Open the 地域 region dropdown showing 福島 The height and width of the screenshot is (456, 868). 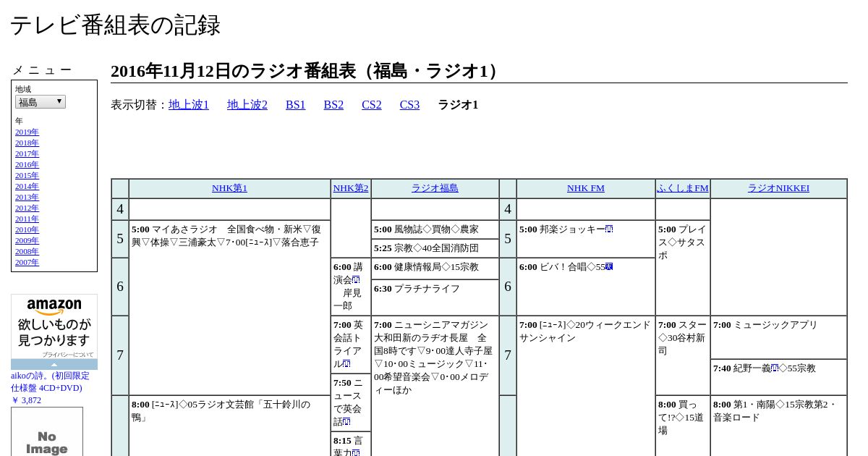[x=41, y=102]
